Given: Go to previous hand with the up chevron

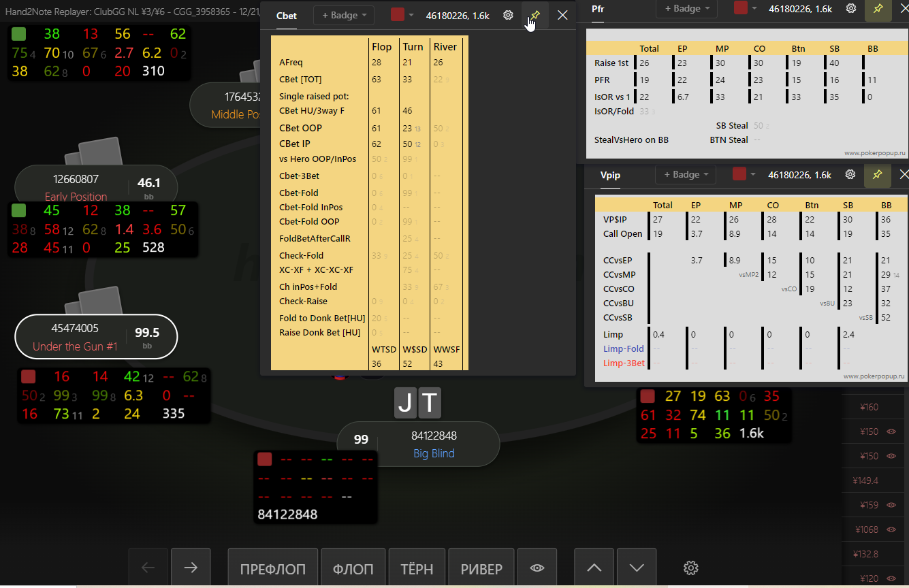Looking at the screenshot, I should coord(594,568).
